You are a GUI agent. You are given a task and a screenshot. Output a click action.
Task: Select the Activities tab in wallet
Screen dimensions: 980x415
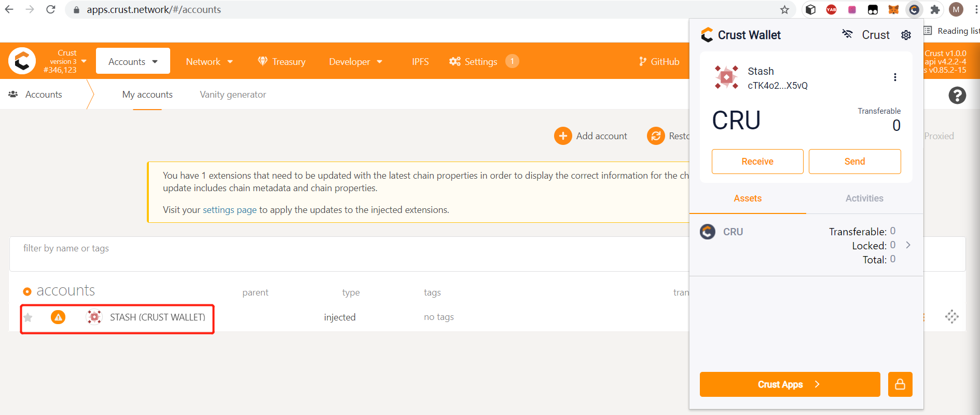click(x=864, y=198)
